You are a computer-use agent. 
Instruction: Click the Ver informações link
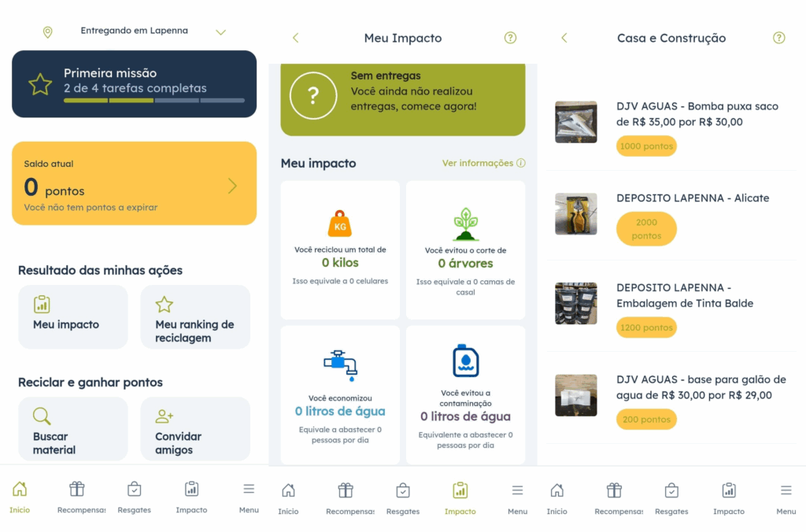click(x=483, y=163)
